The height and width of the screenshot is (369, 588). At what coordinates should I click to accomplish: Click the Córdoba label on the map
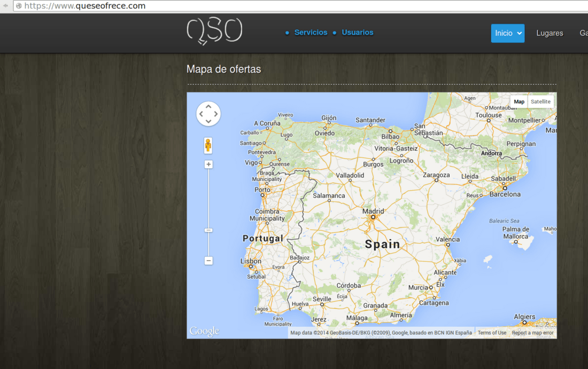pyautogui.click(x=349, y=286)
